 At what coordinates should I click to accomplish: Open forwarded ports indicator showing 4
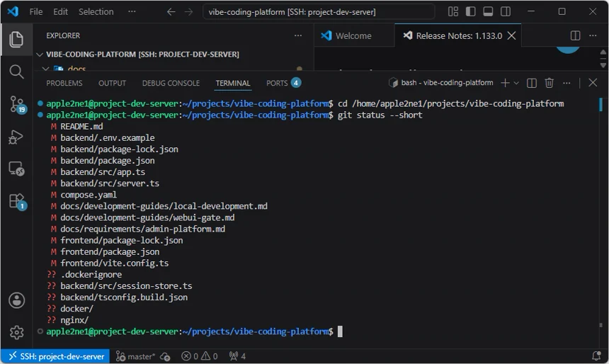(237, 356)
